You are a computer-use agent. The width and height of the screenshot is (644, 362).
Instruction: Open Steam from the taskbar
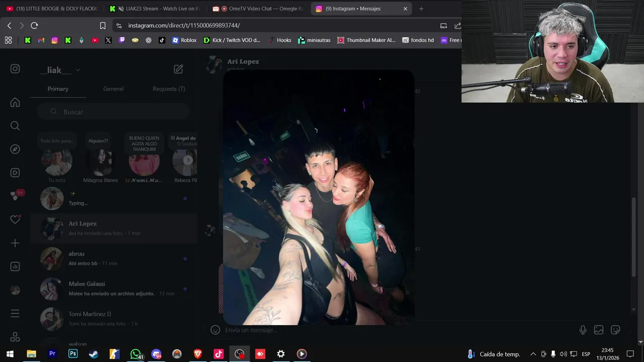pos(94,354)
